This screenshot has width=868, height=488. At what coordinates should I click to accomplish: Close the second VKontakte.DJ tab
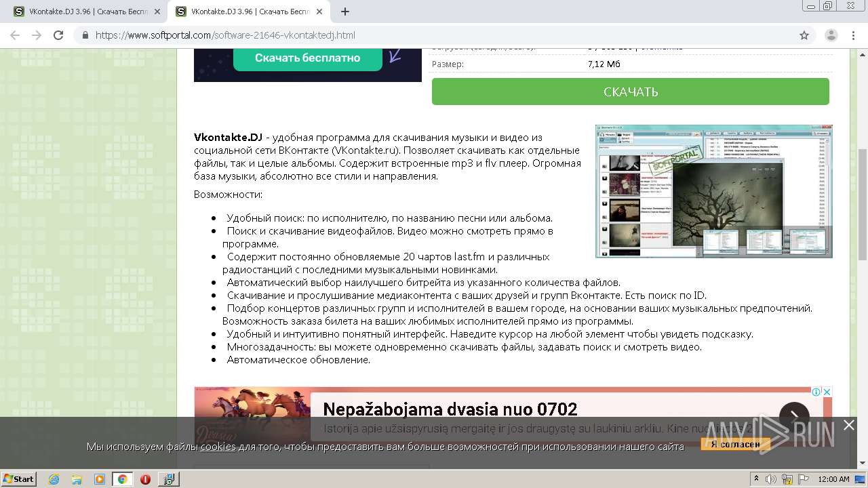319,12
